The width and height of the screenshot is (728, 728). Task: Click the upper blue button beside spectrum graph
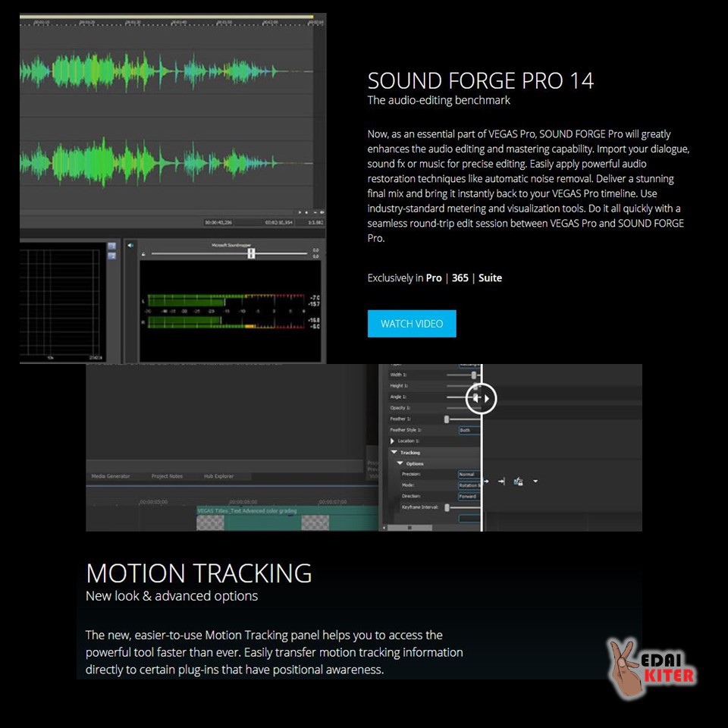pyautogui.click(x=111, y=246)
